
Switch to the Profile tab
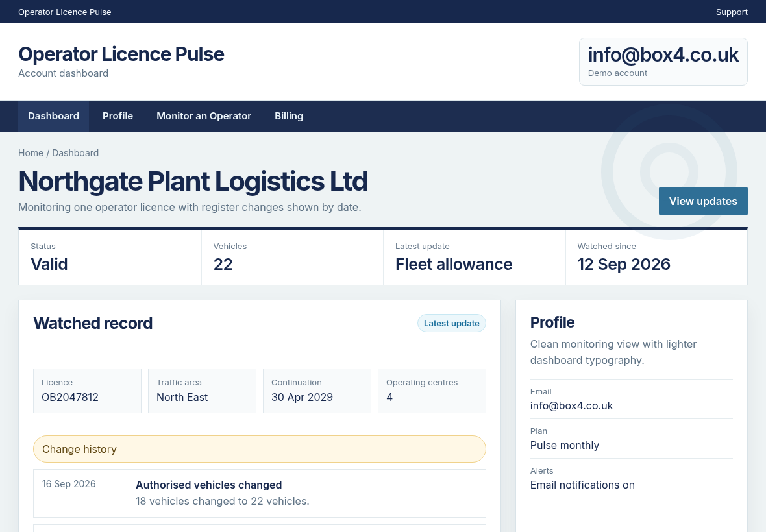click(117, 116)
